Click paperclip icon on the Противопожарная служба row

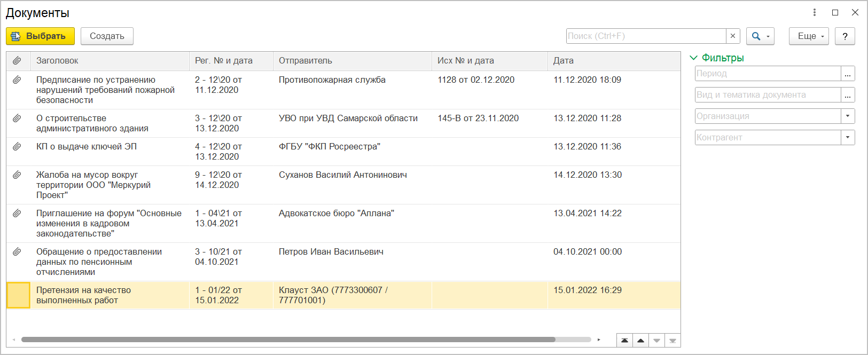[17, 80]
